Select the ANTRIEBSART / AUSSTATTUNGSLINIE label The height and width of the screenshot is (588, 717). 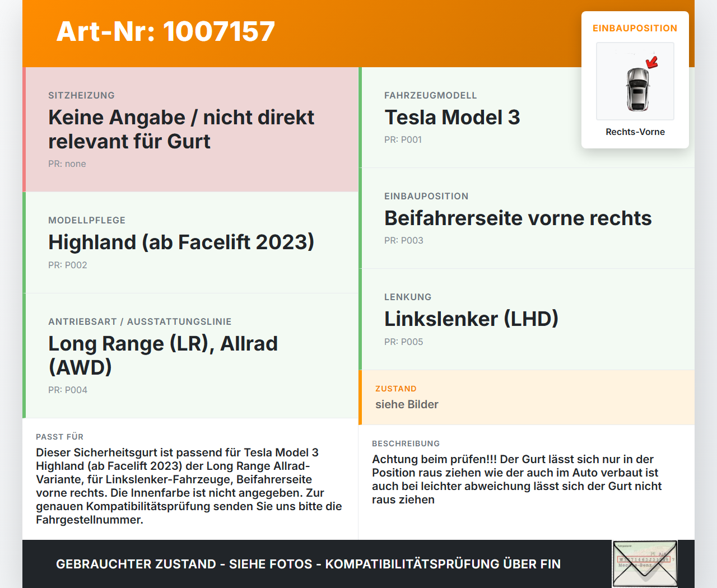139,322
